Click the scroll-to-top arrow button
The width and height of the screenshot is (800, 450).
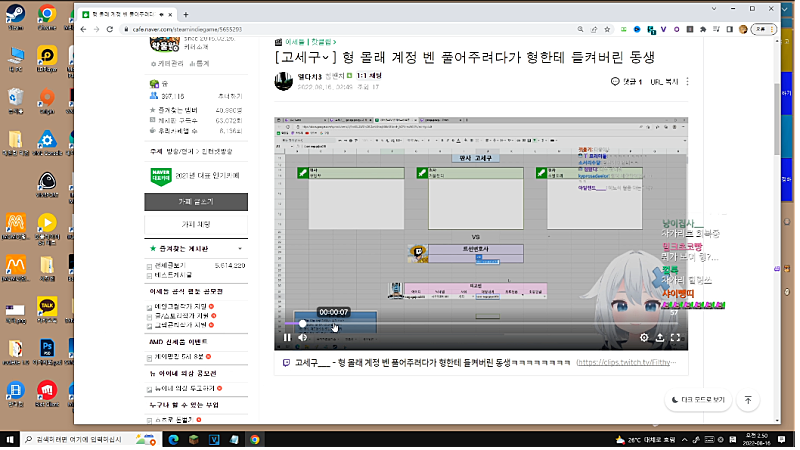click(748, 400)
